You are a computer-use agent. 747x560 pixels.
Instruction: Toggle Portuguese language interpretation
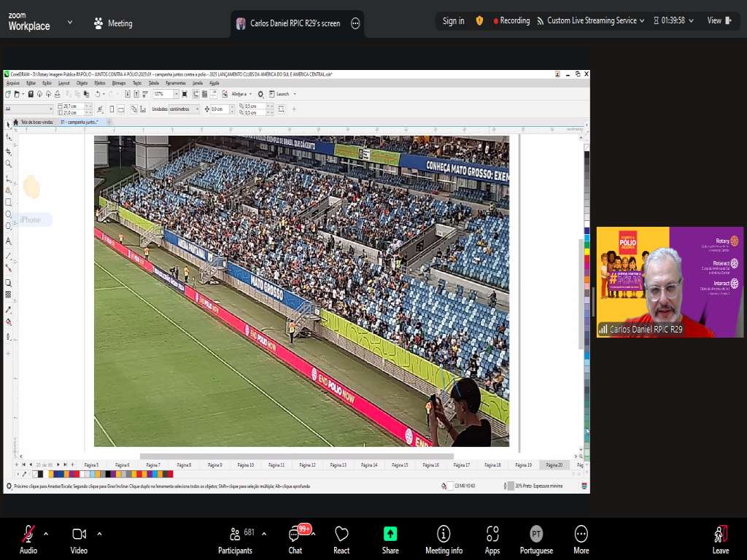[536, 538]
